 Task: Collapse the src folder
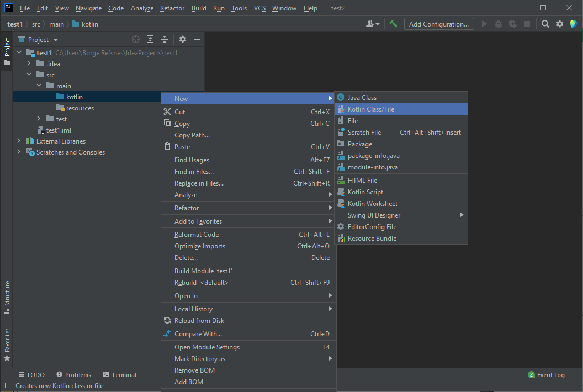pos(29,75)
